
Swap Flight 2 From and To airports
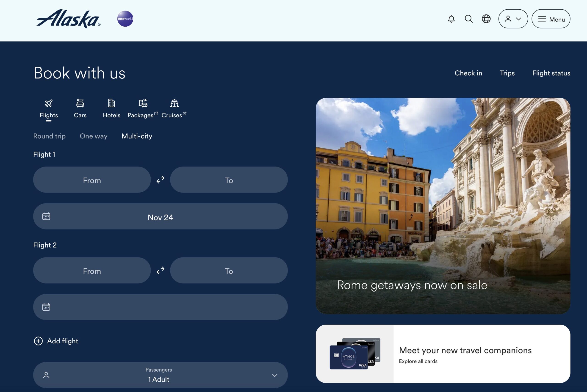160,270
